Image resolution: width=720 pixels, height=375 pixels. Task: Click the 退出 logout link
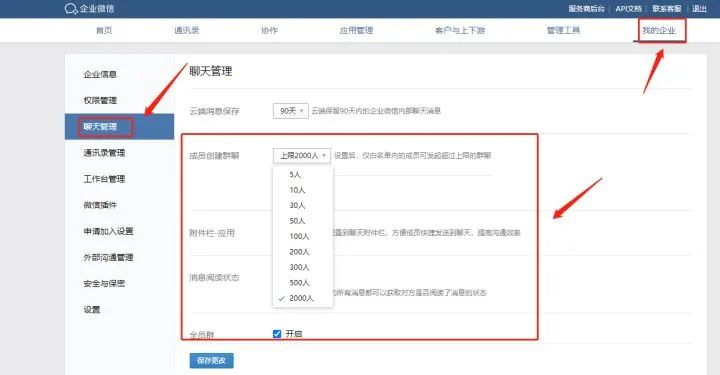point(699,9)
